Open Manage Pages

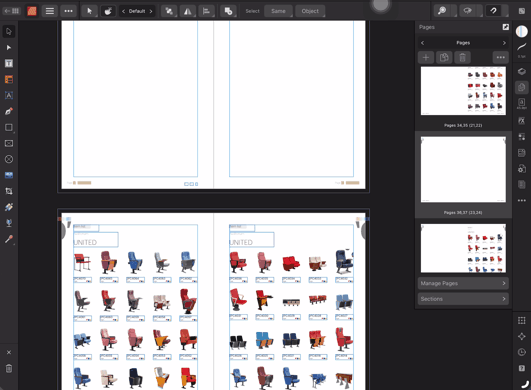[x=463, y=283]
